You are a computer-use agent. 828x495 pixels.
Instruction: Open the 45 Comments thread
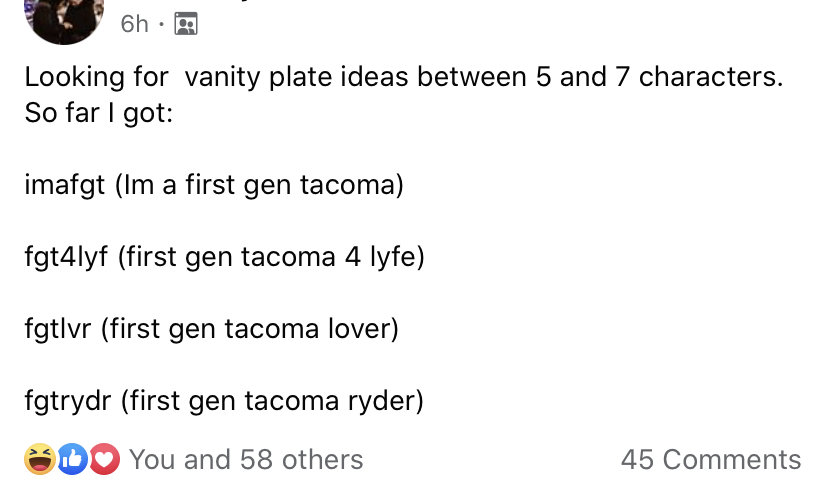711,459
